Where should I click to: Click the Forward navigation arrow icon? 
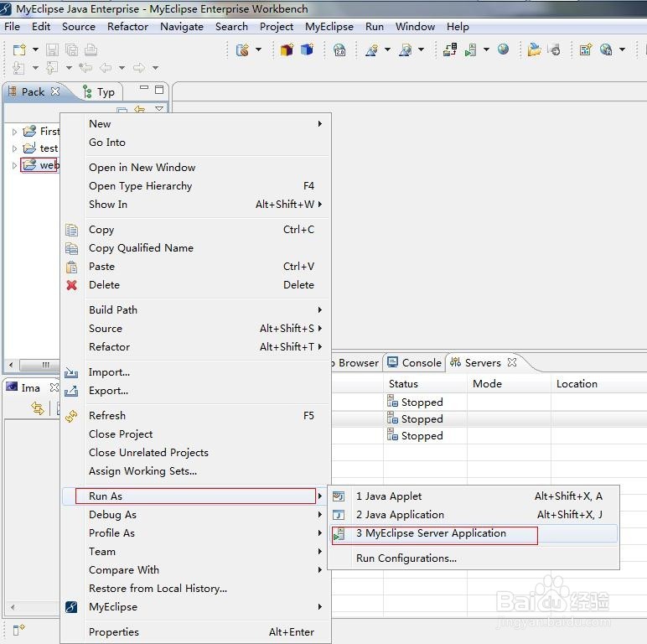click(139, 67)
